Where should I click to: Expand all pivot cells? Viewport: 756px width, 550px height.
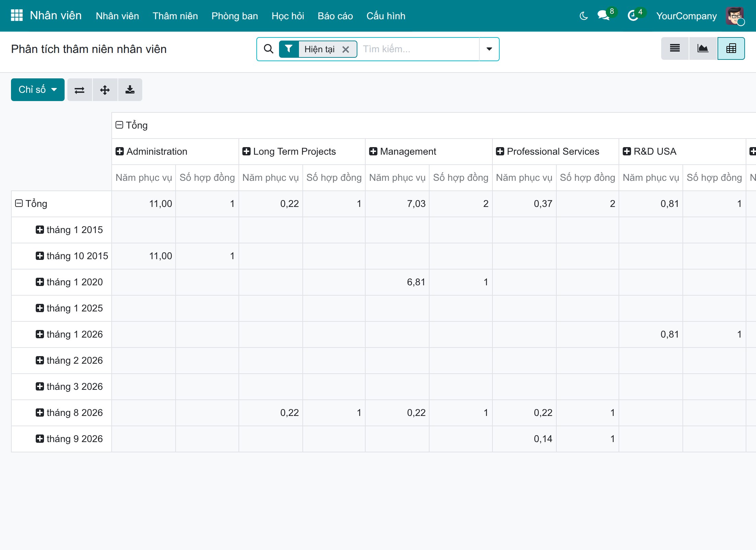click(105, 90)
